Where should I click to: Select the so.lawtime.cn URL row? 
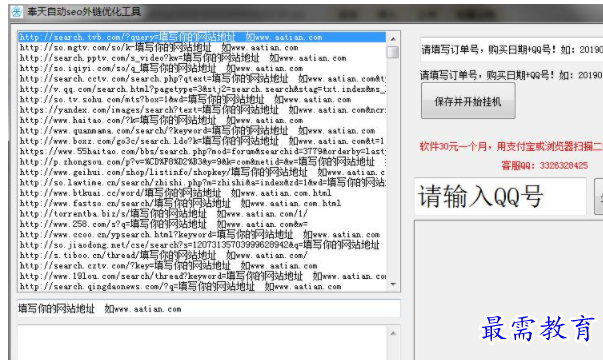click(x=202, y=183)
